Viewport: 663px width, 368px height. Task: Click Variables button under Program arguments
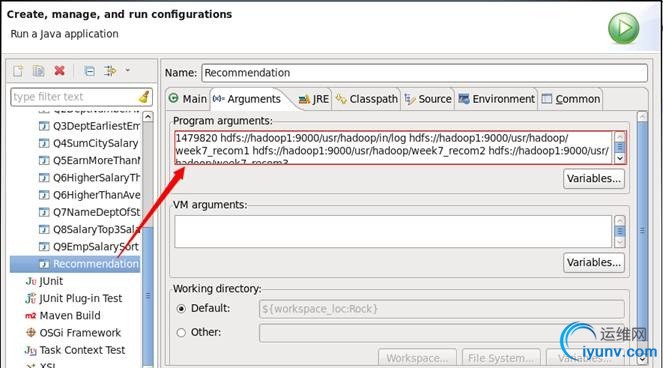[x=594, y=179]
